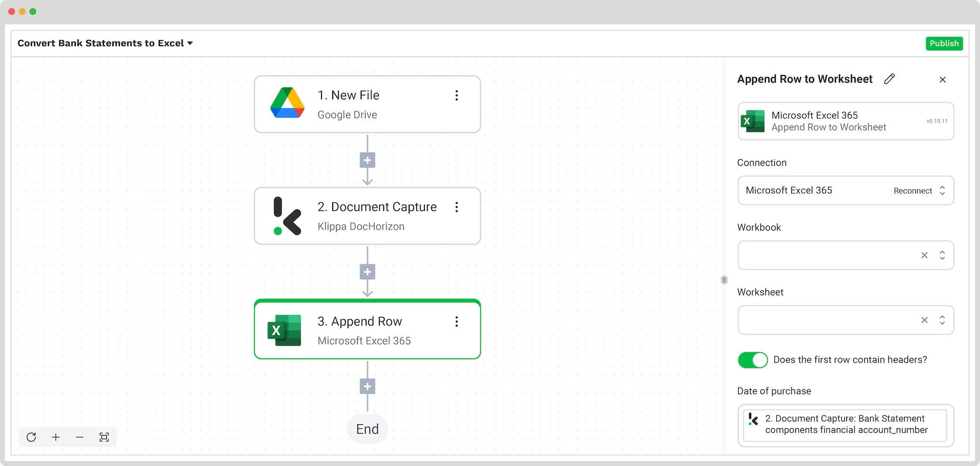Add a step before the End node
The image size is (980, 466).
click(367, 387)
